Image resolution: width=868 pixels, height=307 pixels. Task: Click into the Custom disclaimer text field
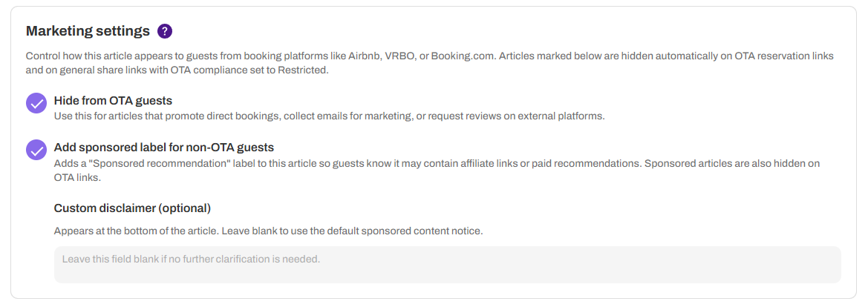click(x=447, y=264)
